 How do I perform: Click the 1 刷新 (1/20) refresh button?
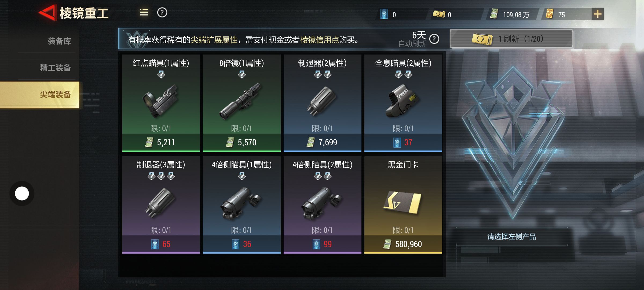[x=511, y=39]
